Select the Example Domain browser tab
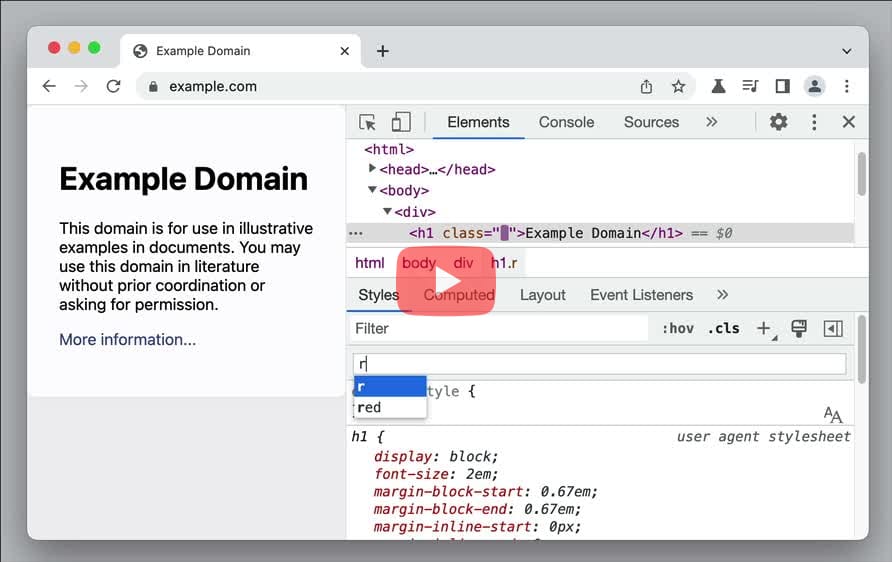The width and height of the screenshot is (892, 562). pyautogui.click(x=239, y=51)
